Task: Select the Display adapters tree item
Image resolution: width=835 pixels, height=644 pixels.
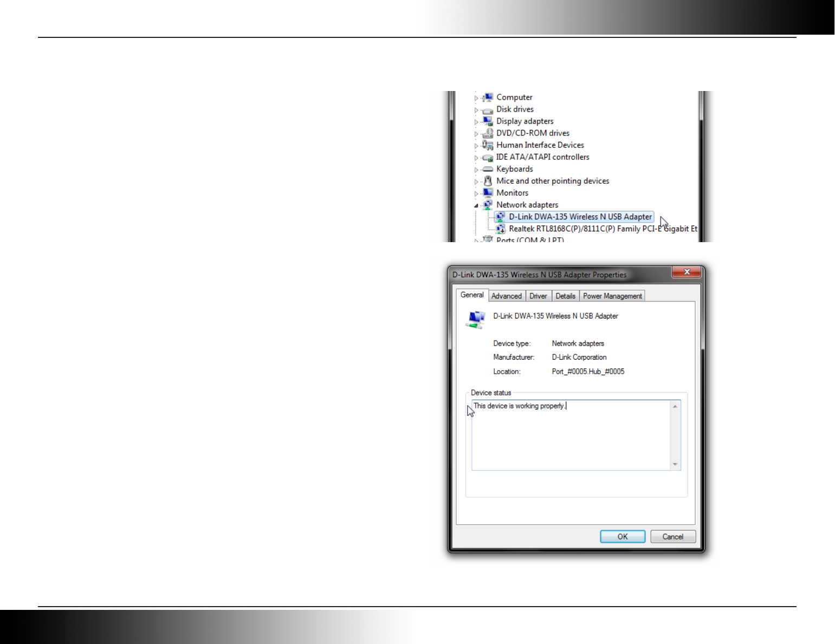Action: (525, 121)
